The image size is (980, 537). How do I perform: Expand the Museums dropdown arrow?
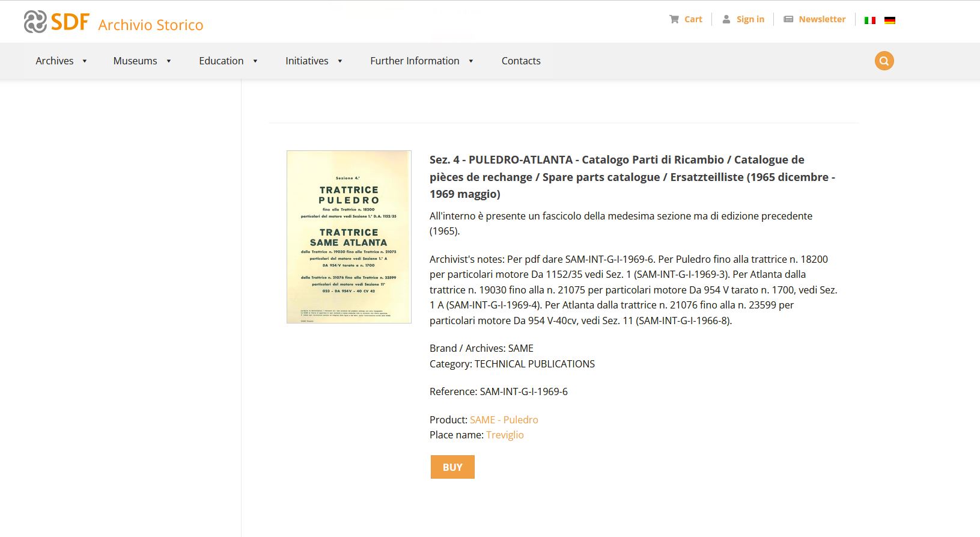169,61
